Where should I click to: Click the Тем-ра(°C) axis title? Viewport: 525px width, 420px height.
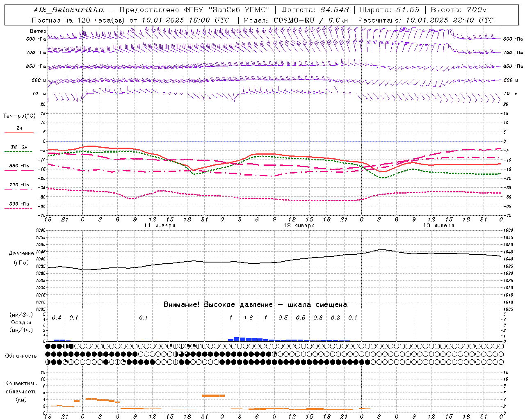click(19, 116)
